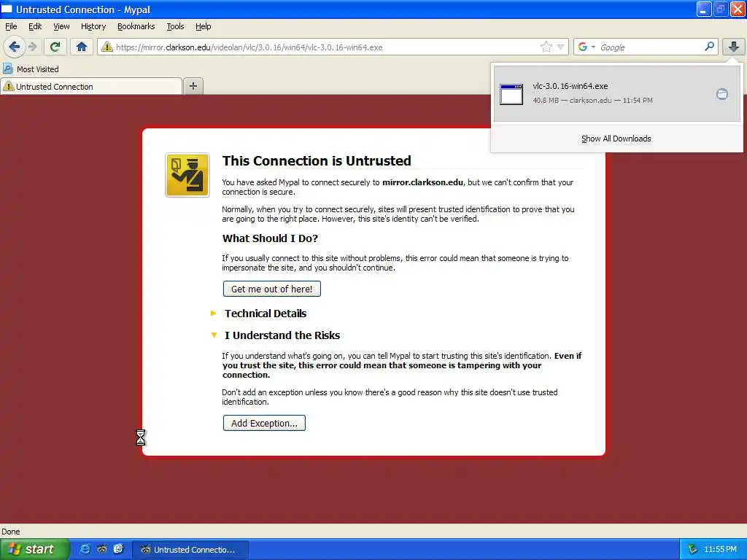Click the vlc-3.0.16-win64.exe download name
747x560 pixels.
(570, 86)
